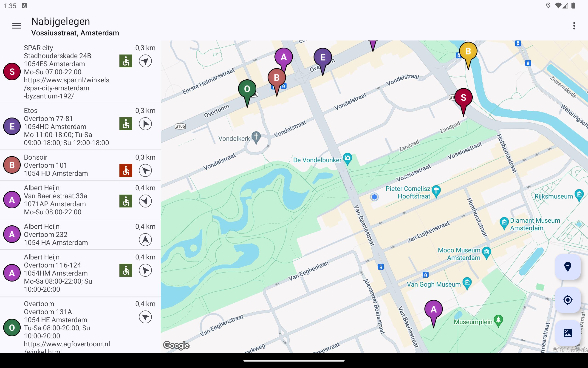Image resolution: width=588 pixels, height=368 pixels.
Task: Open the SPAR city list entry
Action: point(80,72)
